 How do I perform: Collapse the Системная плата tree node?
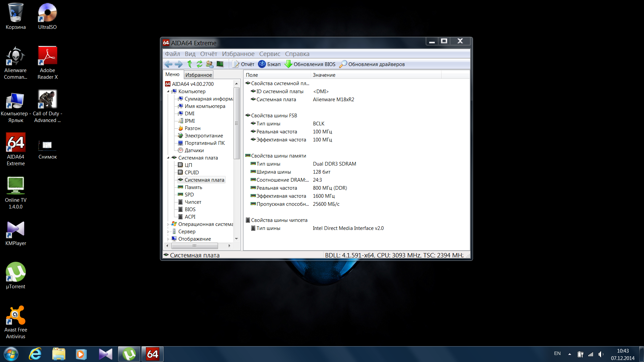coord(168,158)
